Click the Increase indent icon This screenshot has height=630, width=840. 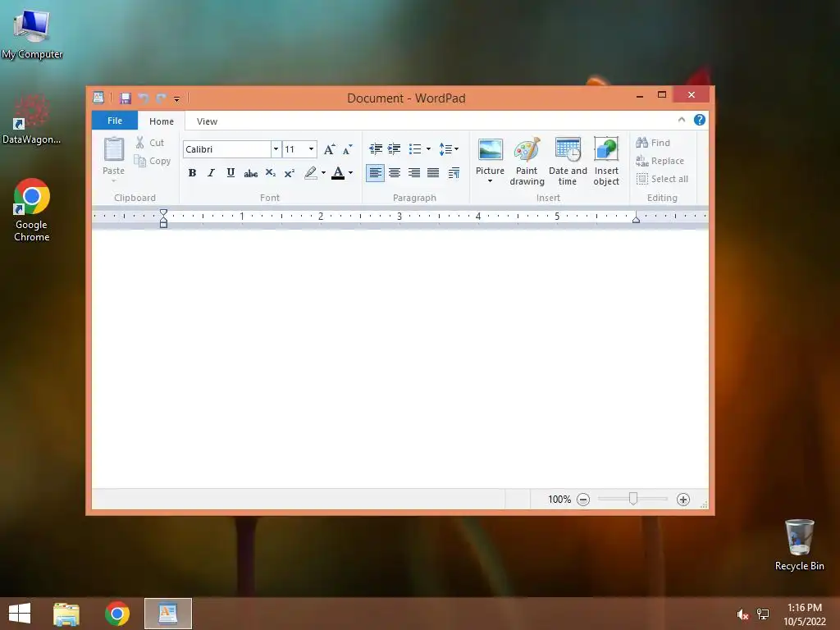pyautogui.click(x=395, y=149)
